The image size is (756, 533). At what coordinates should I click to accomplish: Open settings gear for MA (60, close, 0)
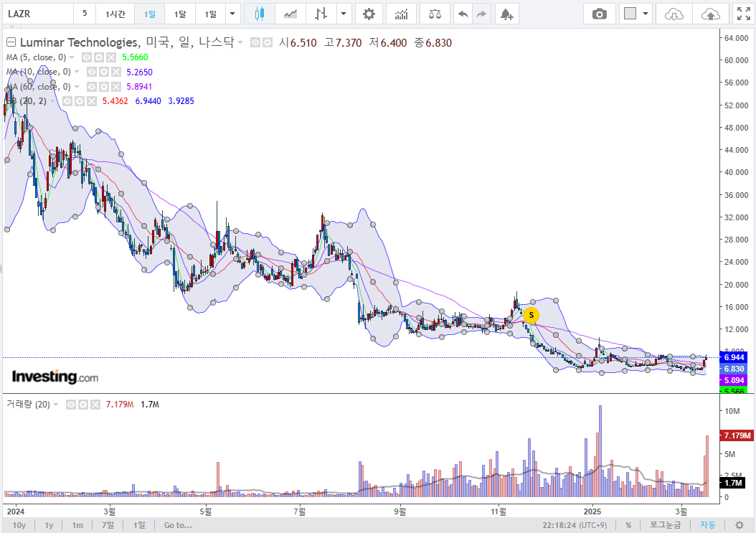(104, 86)
